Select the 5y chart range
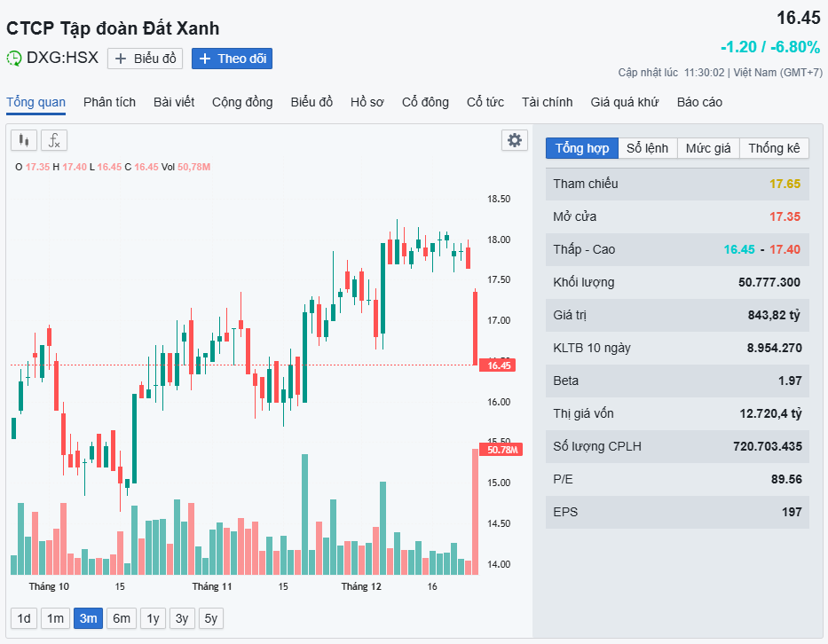The image size is (828, 644). [x=211, y=618]
